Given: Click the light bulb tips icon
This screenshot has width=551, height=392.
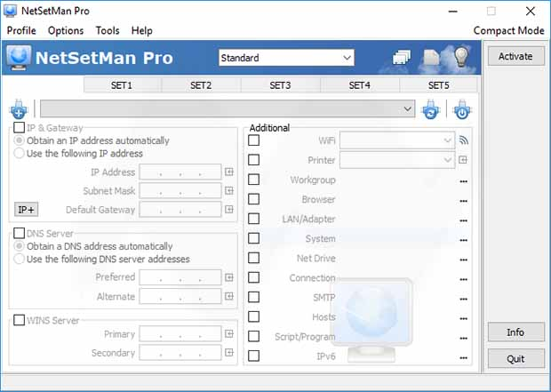Looking at the screenshot, I should 461,56.
